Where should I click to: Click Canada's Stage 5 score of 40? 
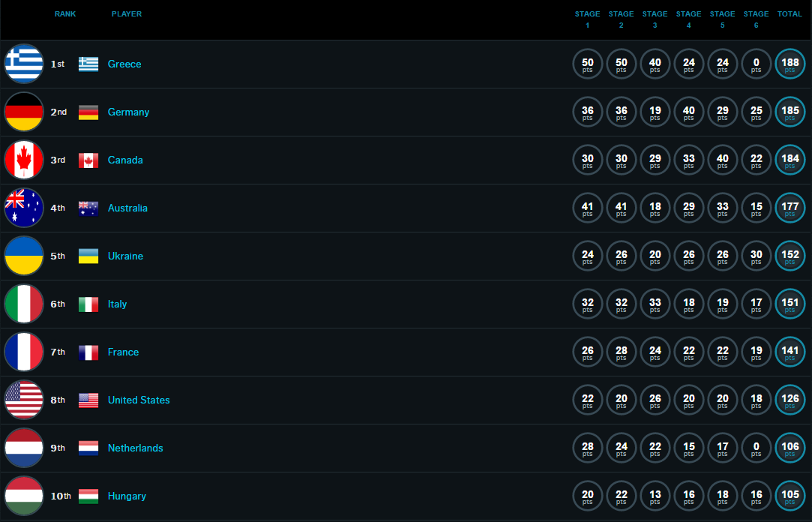pyautogui.click(x=723, y=160)
